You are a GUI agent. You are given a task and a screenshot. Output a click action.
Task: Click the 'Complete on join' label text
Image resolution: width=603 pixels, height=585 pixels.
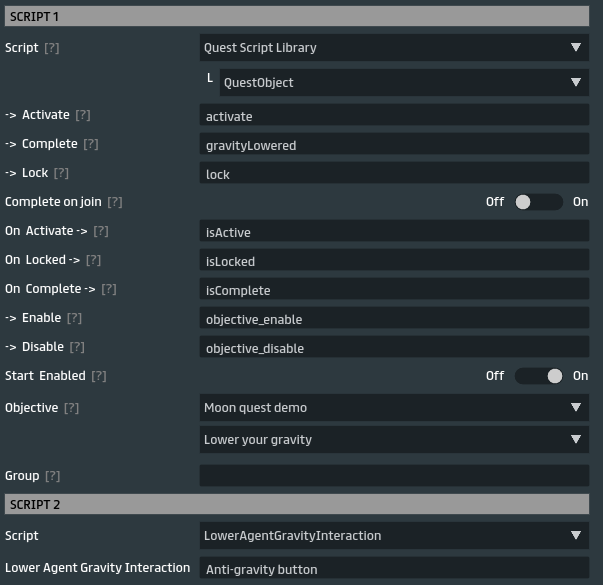tap(53, 202)
